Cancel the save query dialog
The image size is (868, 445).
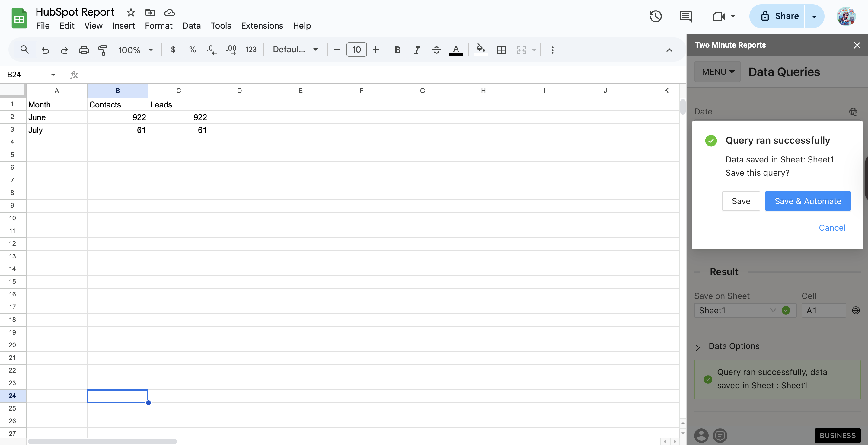pyautogui.click(x=832, y=228)
